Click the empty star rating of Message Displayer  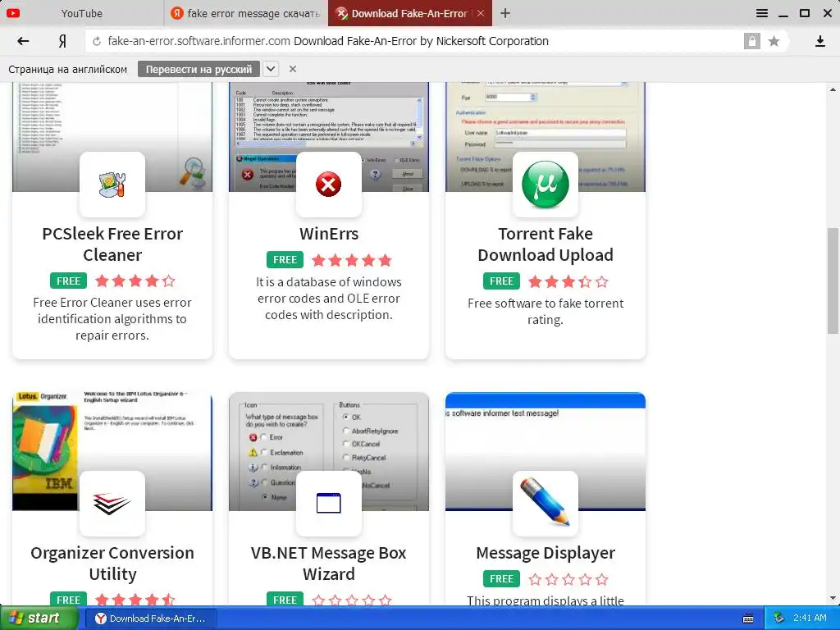(x=568, y=579)
